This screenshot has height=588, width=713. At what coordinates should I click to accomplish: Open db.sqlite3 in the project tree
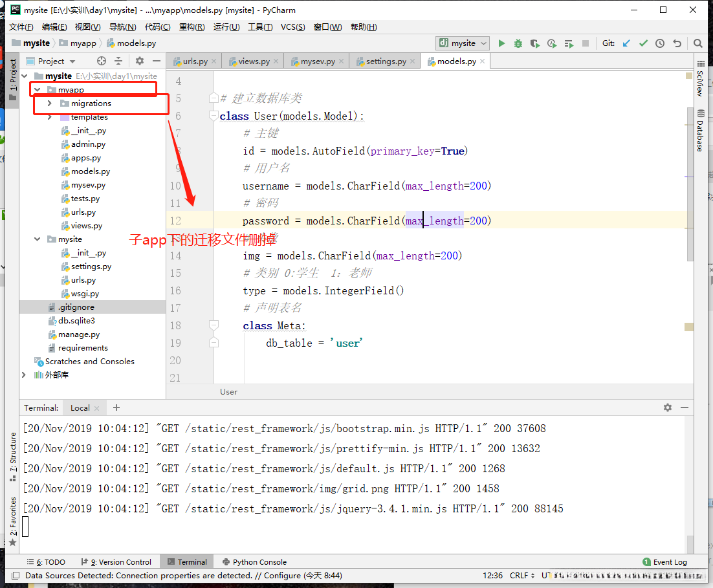(76, 321)
